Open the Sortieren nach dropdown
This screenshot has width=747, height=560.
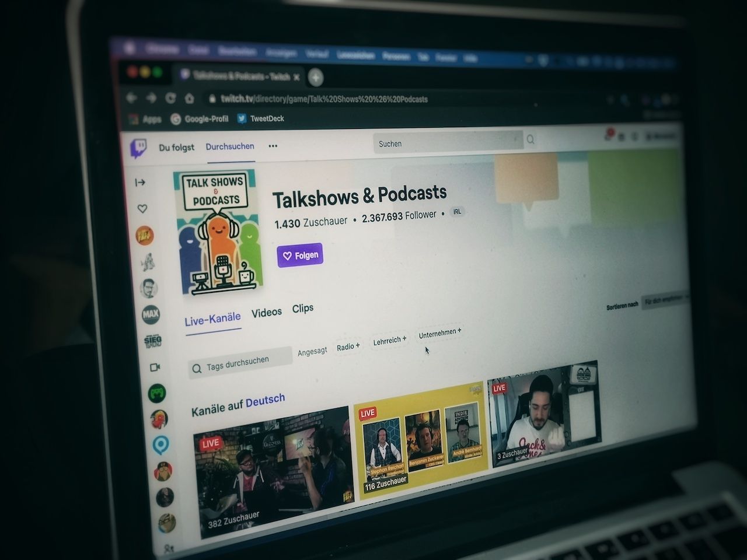[664, 300]
